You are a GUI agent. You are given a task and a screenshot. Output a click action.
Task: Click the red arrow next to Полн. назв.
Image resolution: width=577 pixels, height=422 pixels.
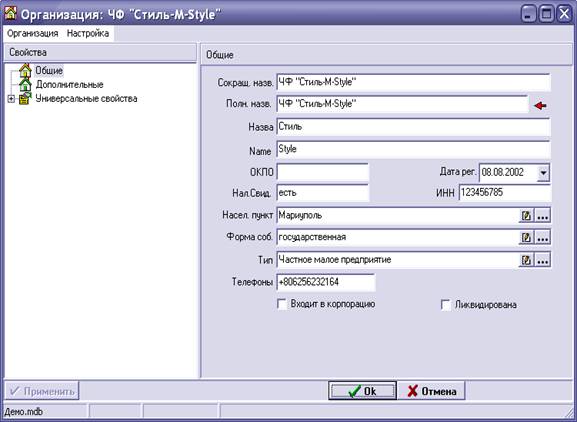pyautogui.click(x=540, y=106)
